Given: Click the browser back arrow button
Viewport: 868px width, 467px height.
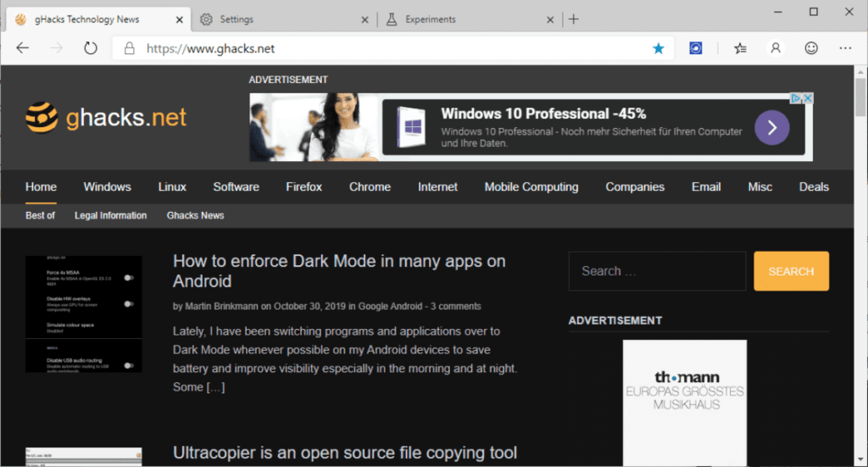Looking at the screenshot, I should tap(22, 48).
